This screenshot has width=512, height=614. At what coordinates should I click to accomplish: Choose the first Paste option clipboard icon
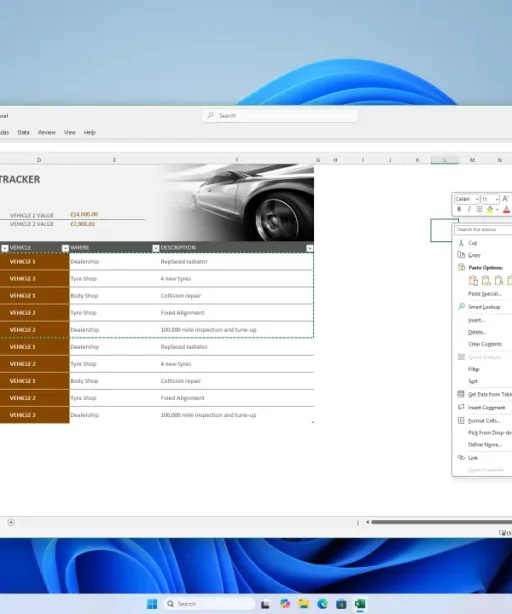coord(473,280)
